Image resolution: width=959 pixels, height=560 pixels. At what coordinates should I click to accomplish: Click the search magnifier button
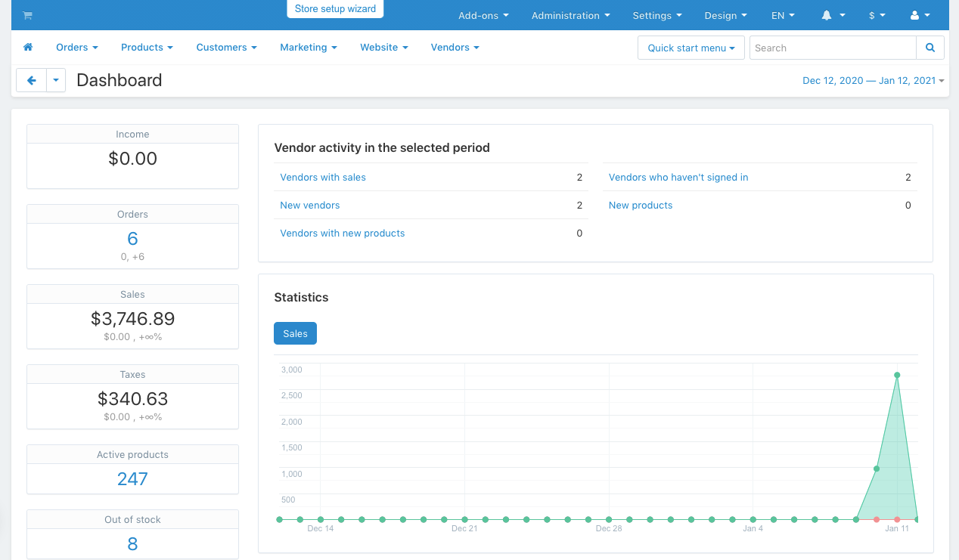point(930,48)
